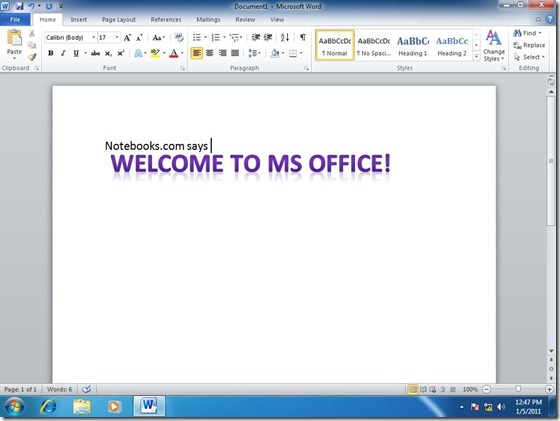
Task: Open line spacing dropdown
Action: click(x=255, y=53)
